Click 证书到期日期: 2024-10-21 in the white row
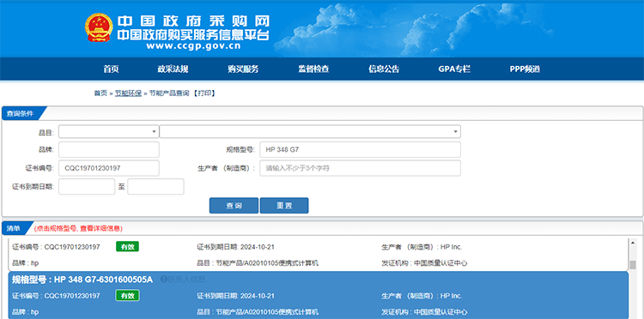Screen dimensions: 644x319 [x=235, y=247]
